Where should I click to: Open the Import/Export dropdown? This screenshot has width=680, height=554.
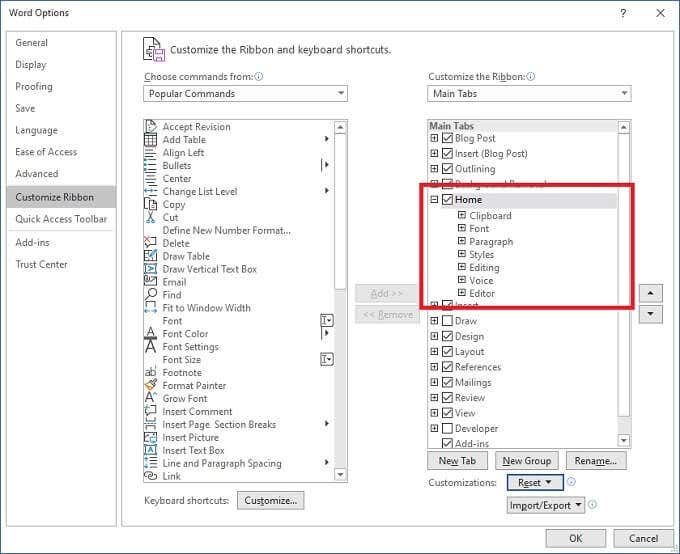[x=546, y=505]
